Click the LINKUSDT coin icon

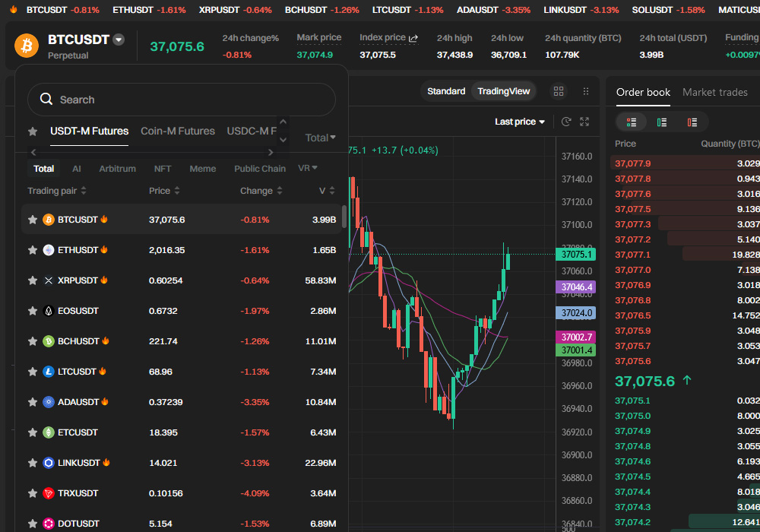click(x=49, y=463)
